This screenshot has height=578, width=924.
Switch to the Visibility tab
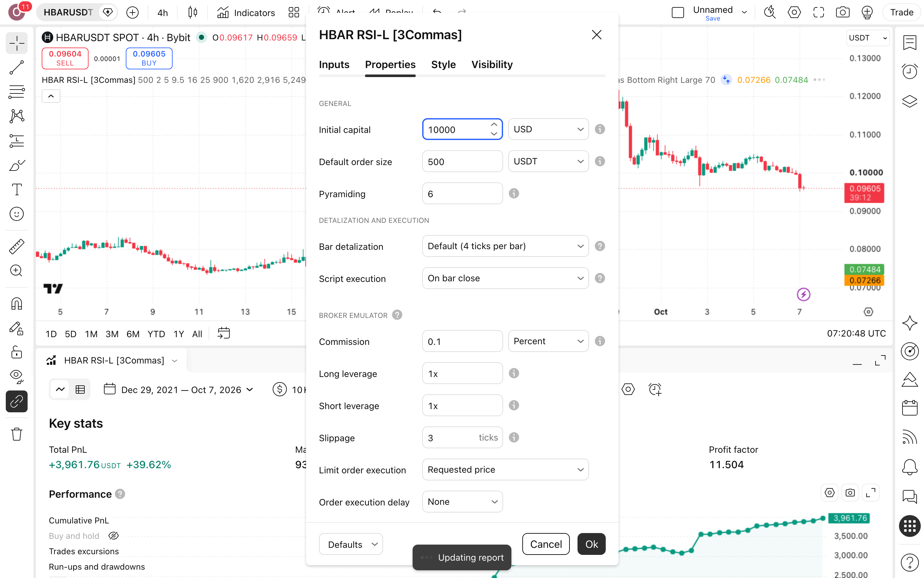492,65
